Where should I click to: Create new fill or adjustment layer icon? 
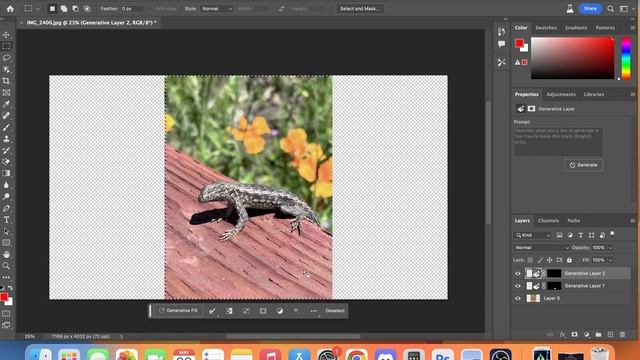[x=587, y=335]
